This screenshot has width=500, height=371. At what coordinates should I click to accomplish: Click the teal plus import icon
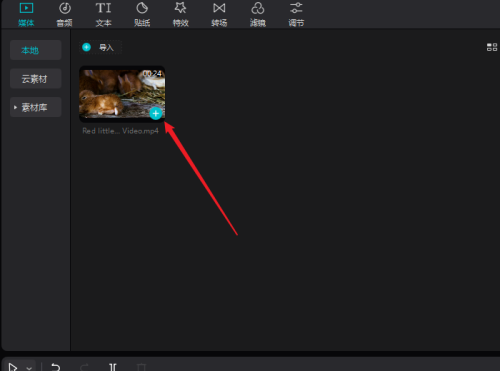click(86, 47)
